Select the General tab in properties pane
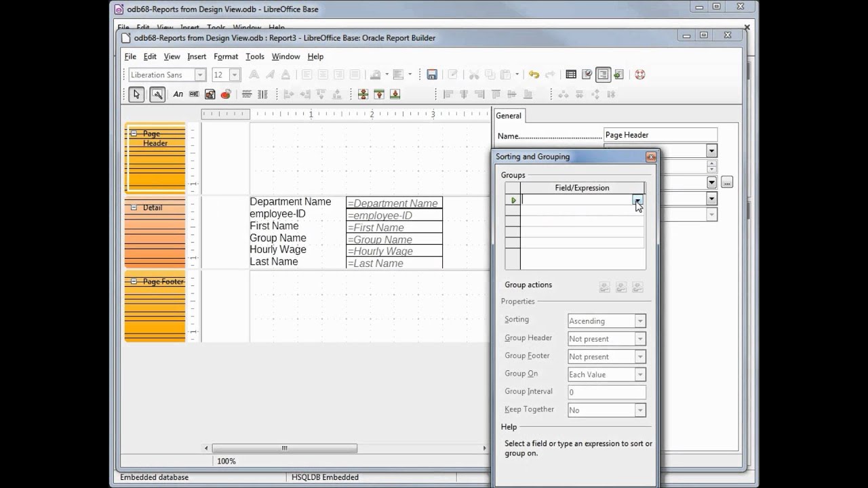The image size is (868, 488). [509, 116]
